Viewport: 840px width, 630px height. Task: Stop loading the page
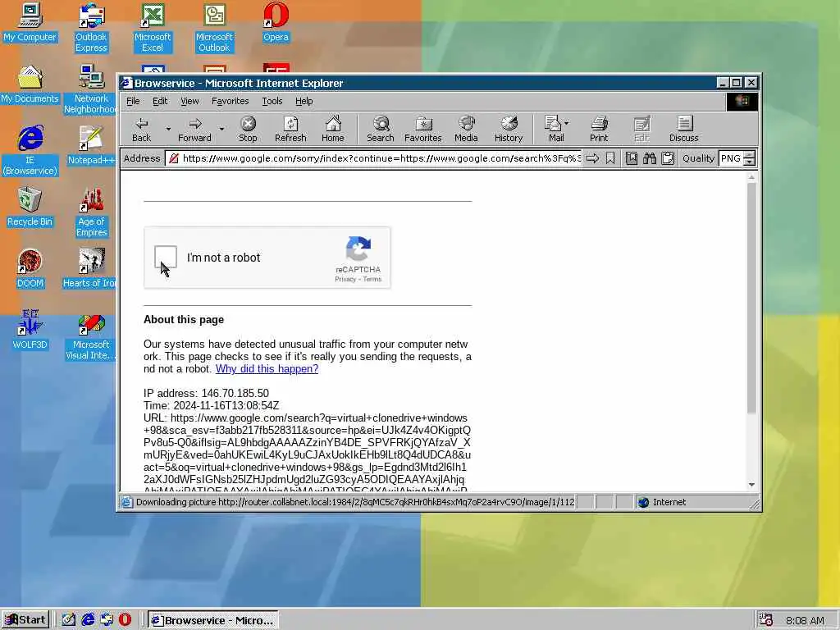(248, 130)
